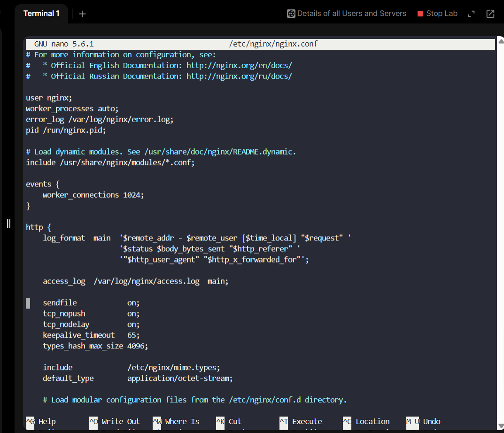Click the conf.d directory comment line

tap(195, 400)
